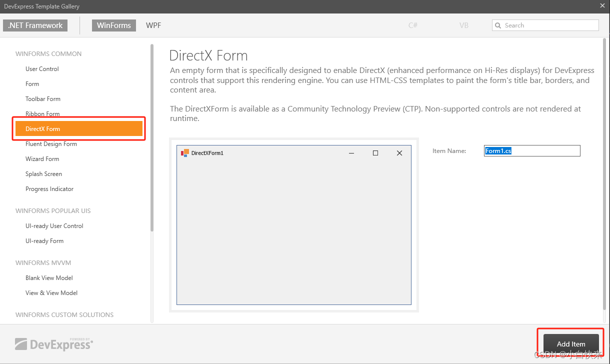Click the Add Item button
Image resolution: width=610 pixels, height=364 pixels.
pyautogui.click(x=570, y=344)
